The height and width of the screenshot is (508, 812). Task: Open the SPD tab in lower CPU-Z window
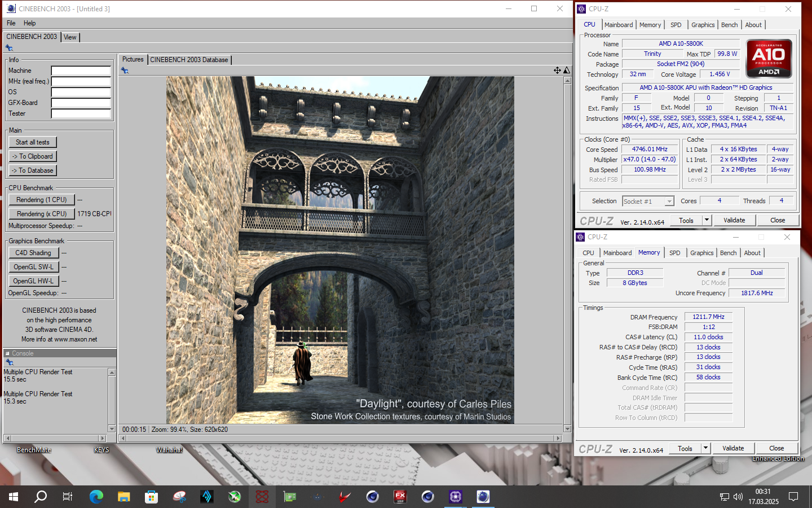pyautogui.click(x=675, y=253)
